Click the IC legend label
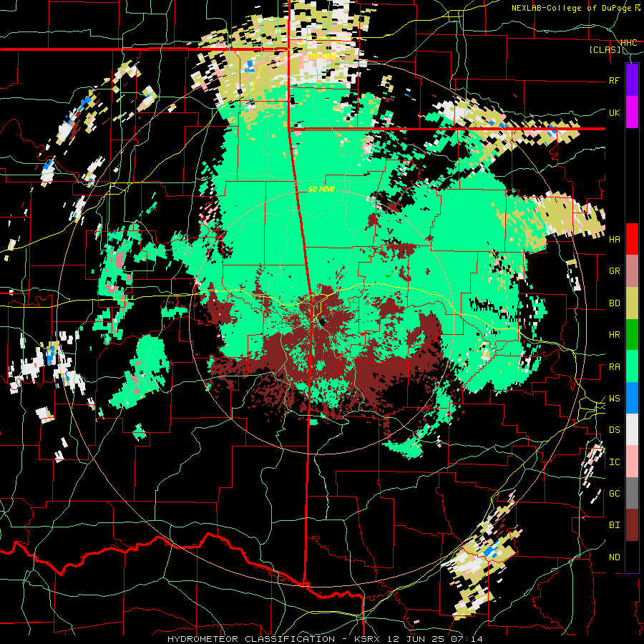This screenshot has height=644, width=644. pos(614,462)
